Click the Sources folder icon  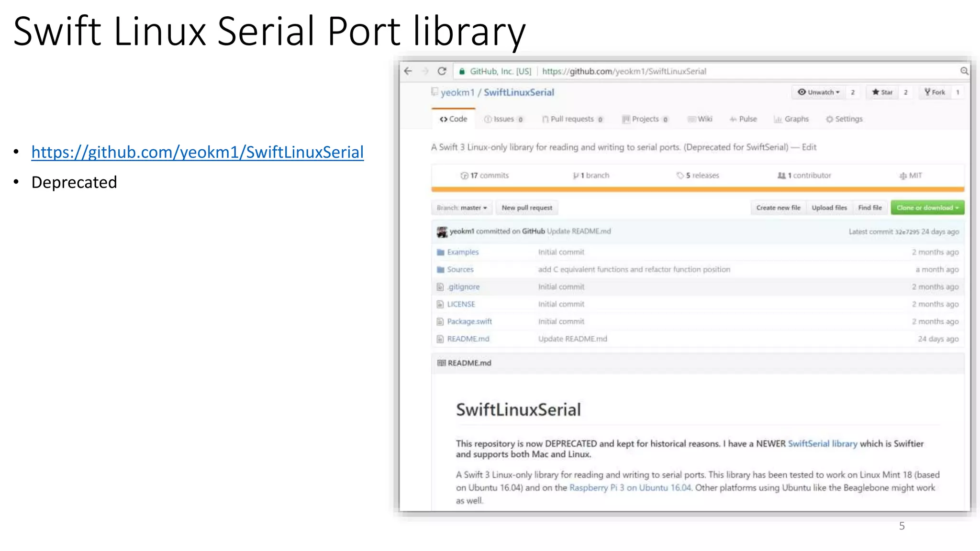tap(441, 270)
